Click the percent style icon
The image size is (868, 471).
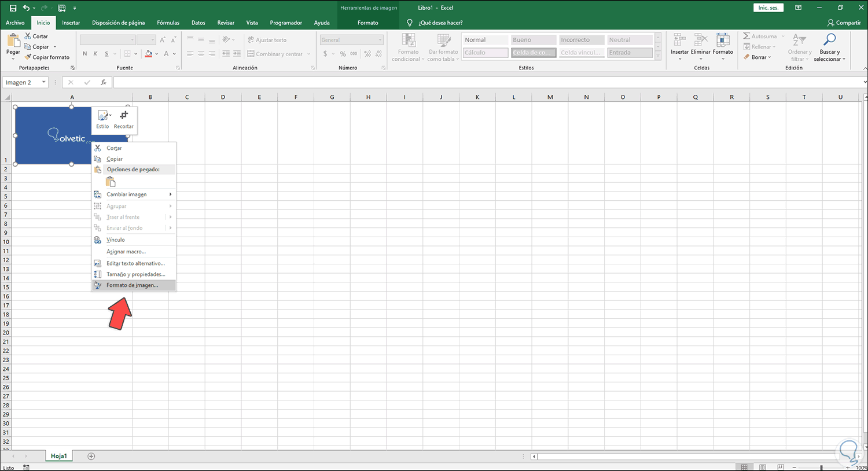coord(343,54)
